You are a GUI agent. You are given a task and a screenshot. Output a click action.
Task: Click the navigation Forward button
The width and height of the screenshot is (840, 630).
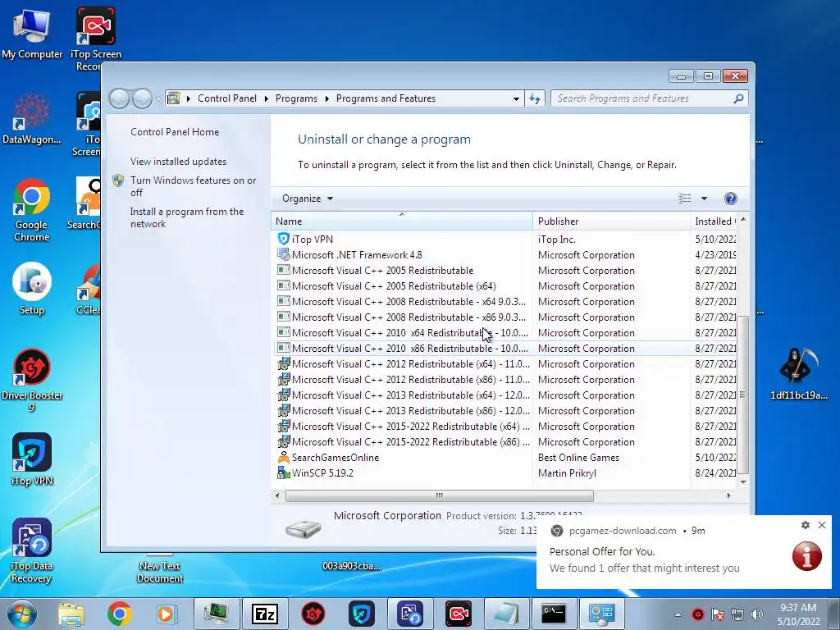click(142, 98)
